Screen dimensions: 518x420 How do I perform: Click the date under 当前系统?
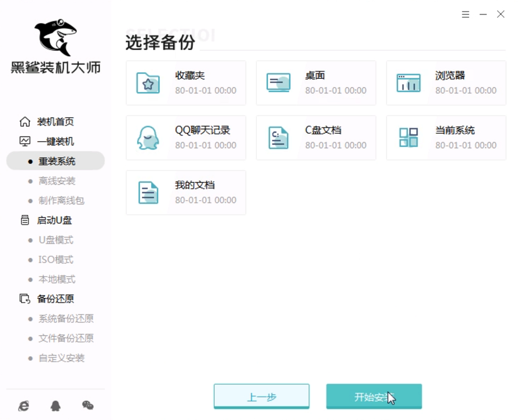[x=466, y=145]
